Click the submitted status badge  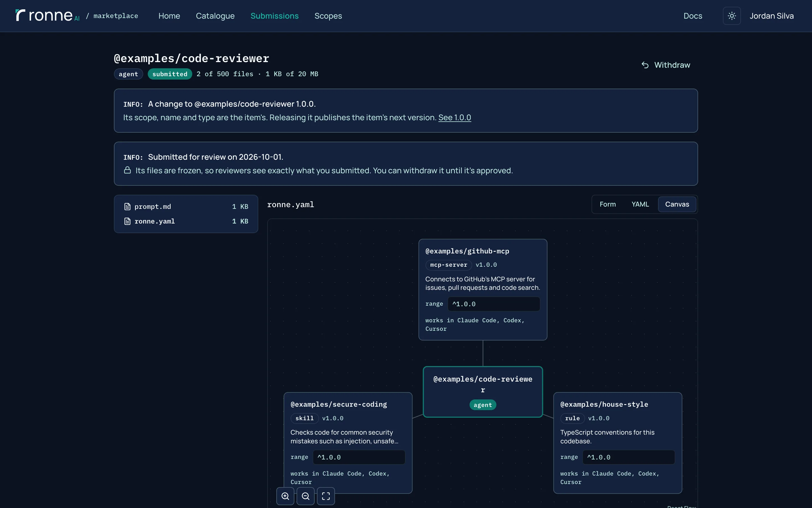(170, 74)
